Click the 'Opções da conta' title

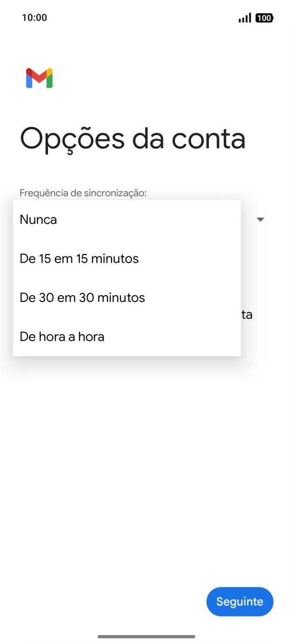133,138
